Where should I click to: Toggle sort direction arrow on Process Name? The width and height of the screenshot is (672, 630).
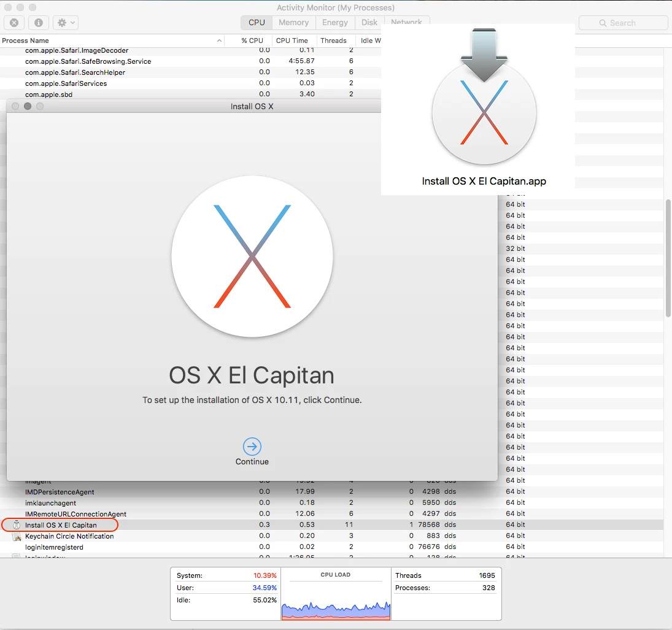click(x=219, y=40)
